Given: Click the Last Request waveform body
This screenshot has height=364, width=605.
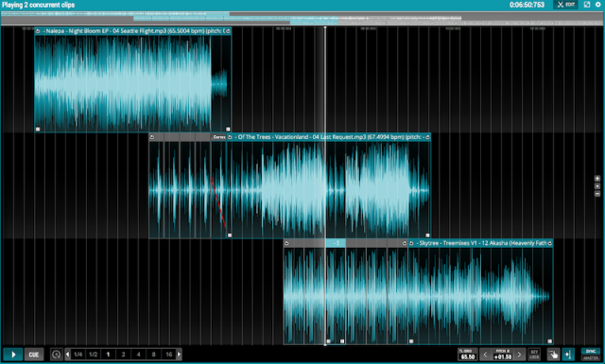Looking at the screenshot, I should pyautogui.click(x=329, y=189).
